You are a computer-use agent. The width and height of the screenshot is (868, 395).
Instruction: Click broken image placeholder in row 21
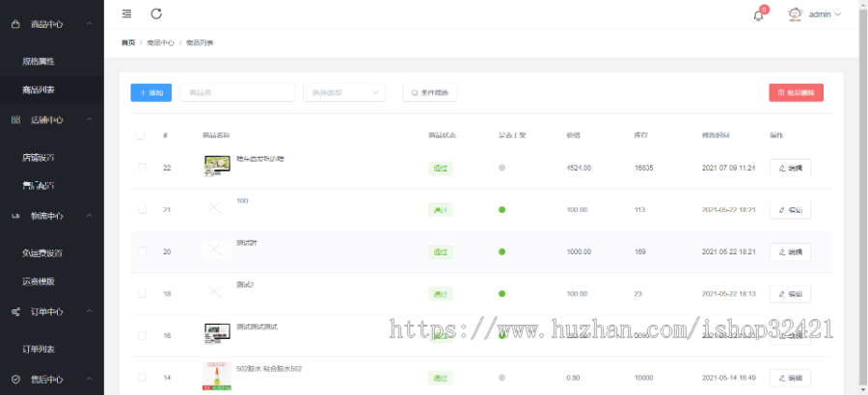[216, 208]
